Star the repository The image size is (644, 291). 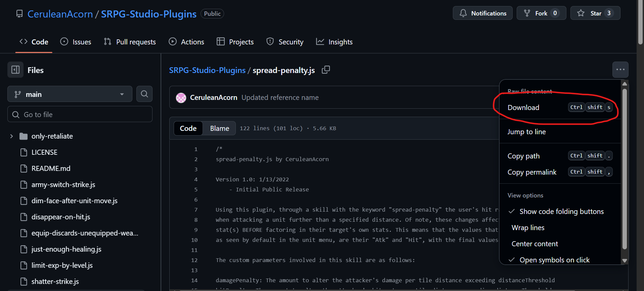click(x=595, y=13)
